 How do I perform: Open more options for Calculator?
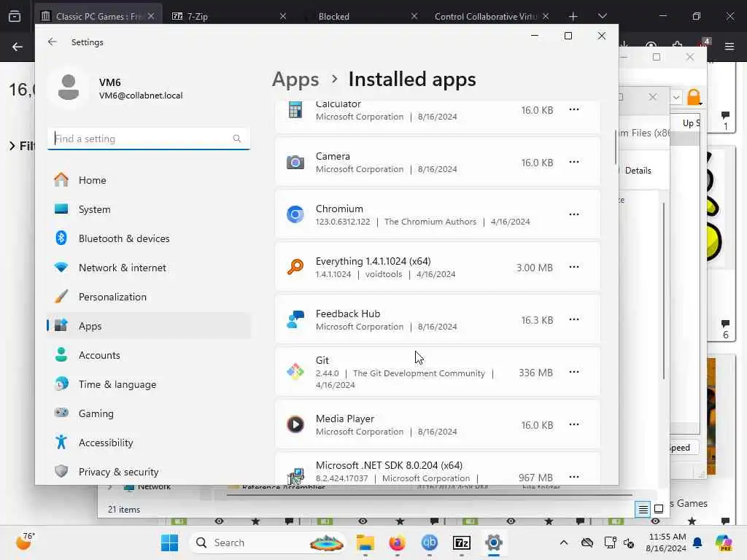(x=574, y=109)
